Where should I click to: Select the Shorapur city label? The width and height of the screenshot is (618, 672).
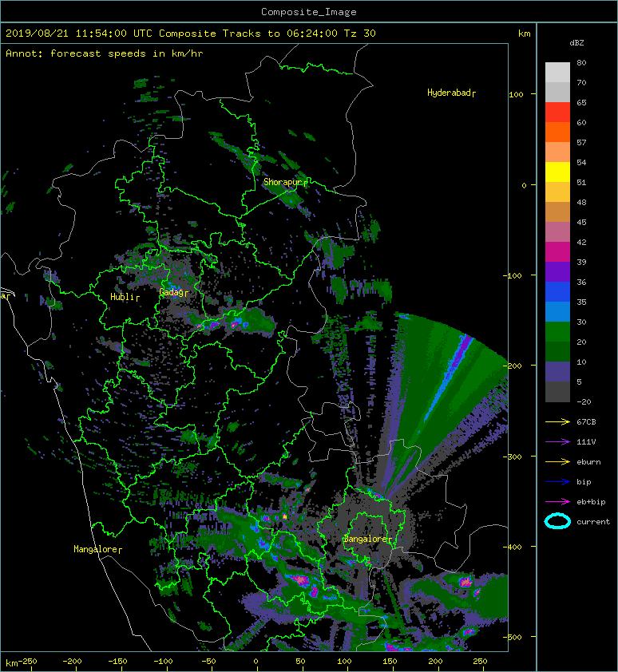coord(283,182)
